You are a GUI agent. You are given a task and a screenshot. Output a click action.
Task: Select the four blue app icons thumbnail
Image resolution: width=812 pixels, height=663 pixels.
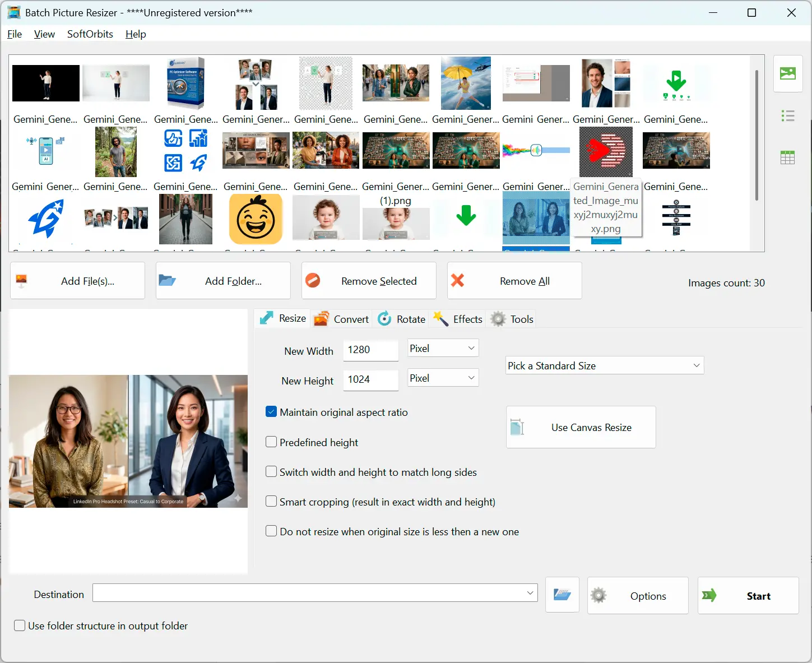point(185,150)
